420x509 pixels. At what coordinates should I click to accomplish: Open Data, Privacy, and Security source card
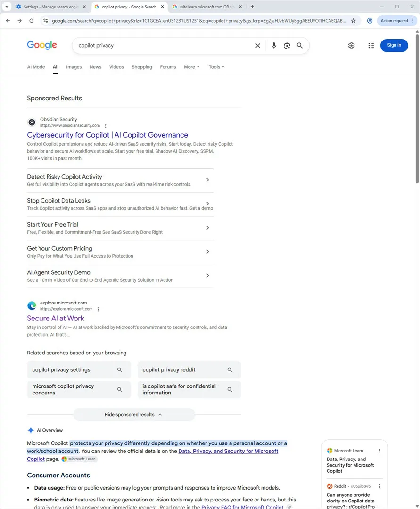coord(350,465)
